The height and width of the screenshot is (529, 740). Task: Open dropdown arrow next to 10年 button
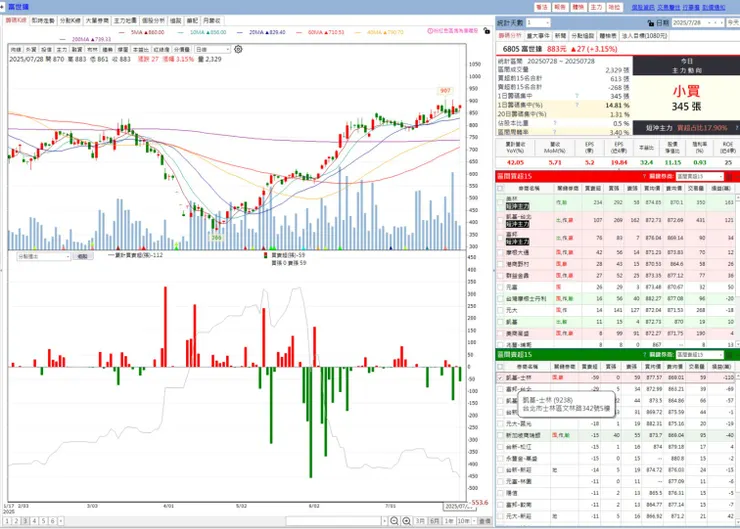pyautogui.click(x=473, y=521)
